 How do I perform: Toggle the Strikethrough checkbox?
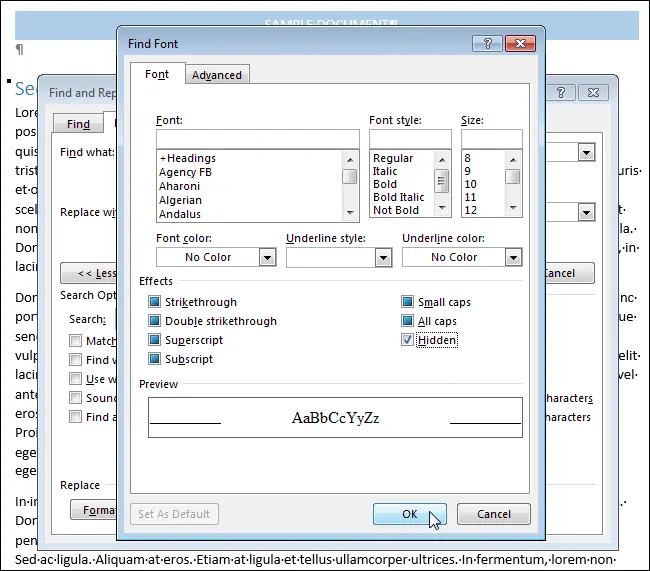(154, 301)
